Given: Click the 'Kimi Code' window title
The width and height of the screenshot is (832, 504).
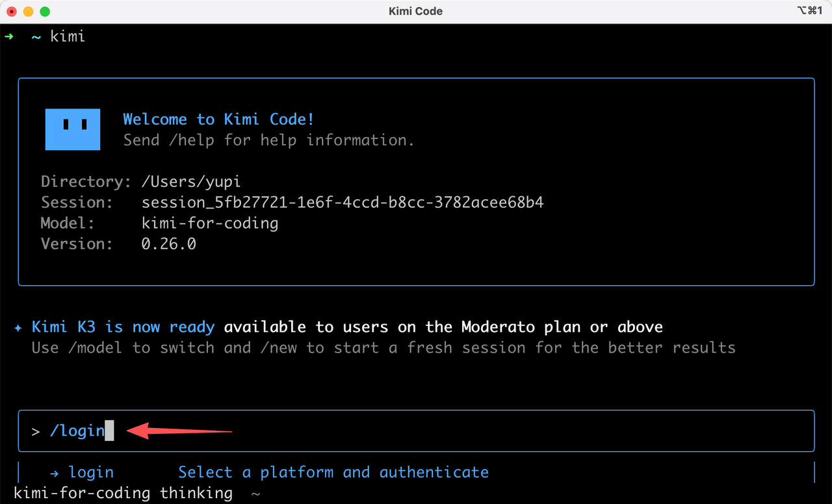Looking at the screenshot, I should [415, 11].
